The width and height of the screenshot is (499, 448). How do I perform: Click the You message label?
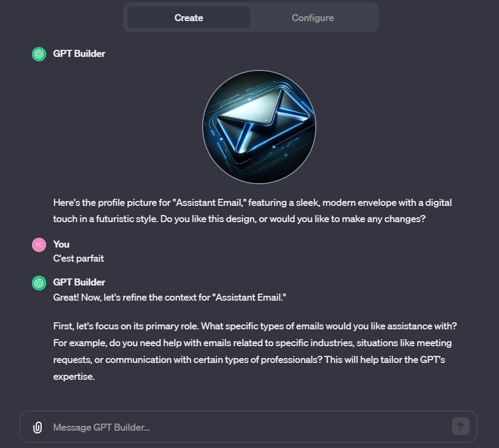click(61, 244)
